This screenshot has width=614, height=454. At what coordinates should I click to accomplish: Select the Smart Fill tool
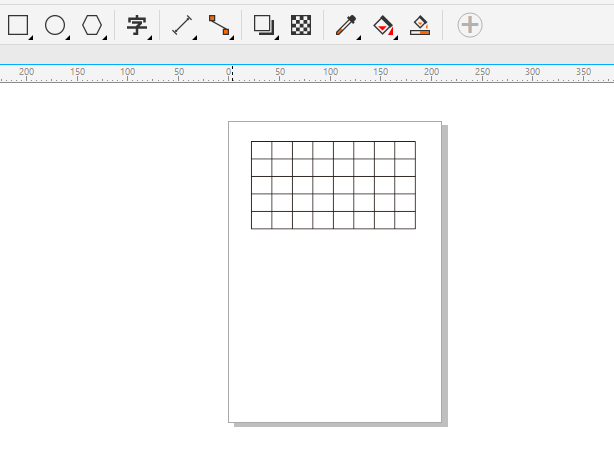[420, 25]
